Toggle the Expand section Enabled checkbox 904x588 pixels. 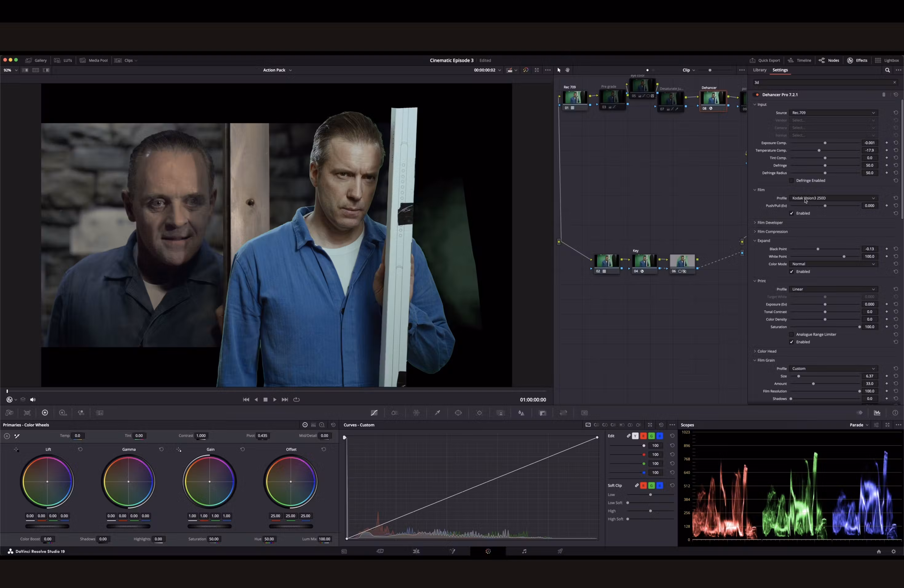click(791, 272)
